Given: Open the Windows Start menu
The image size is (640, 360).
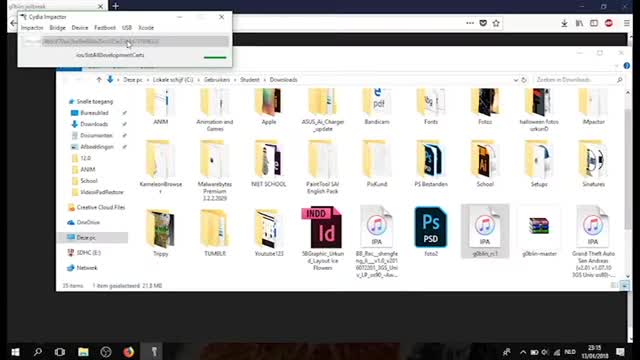Looking at the screenshot, I should point(16,352).
